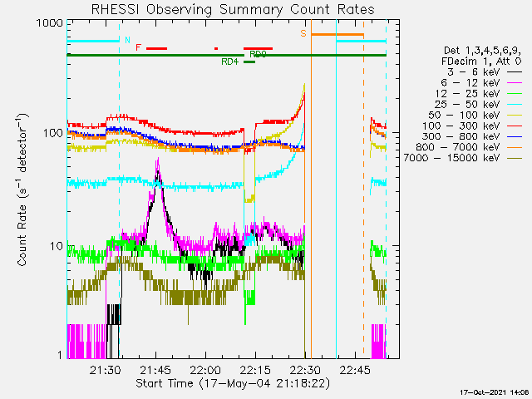
Task: Click the x-axis tick label '22:45'
Action: pos(355,370)
